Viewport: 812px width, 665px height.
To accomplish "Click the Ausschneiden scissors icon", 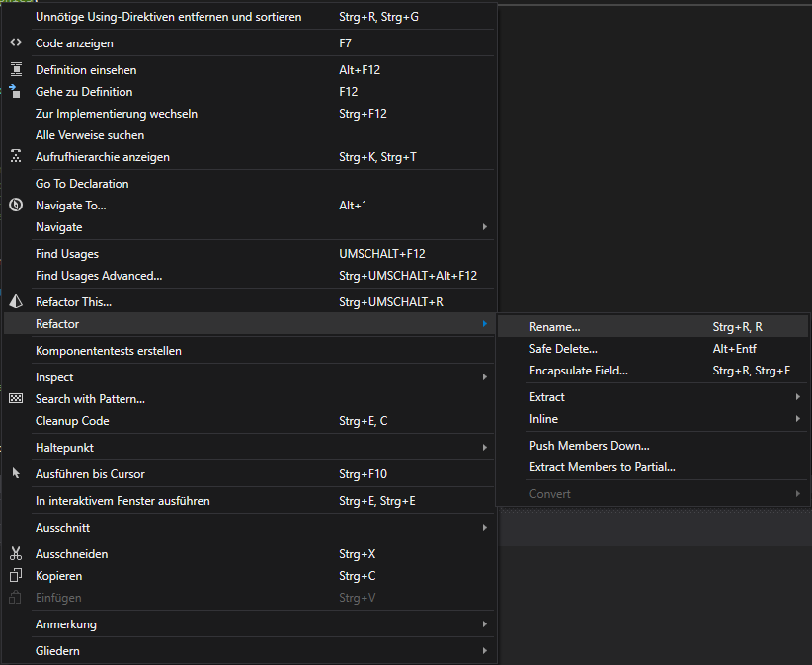I will tap(15, 554).
